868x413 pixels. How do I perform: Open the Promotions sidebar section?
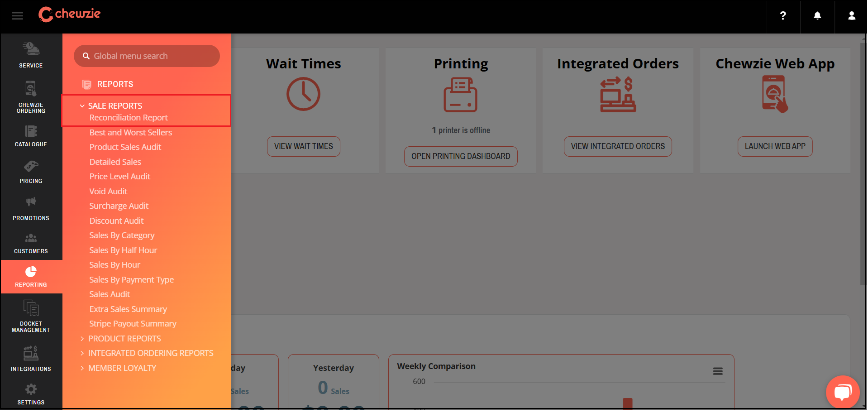(31, 209)
